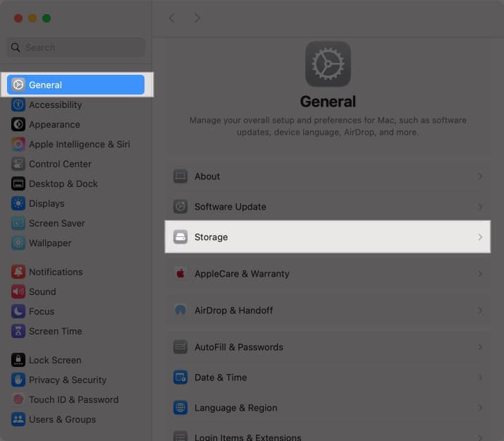This screenshot has height=441, width=504.
Task: Go back with the left arrow
Action: 172,18
